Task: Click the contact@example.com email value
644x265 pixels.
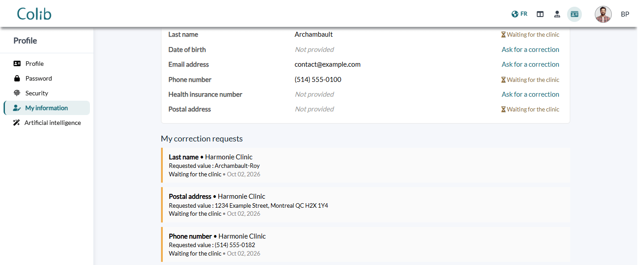Action: 327,64
